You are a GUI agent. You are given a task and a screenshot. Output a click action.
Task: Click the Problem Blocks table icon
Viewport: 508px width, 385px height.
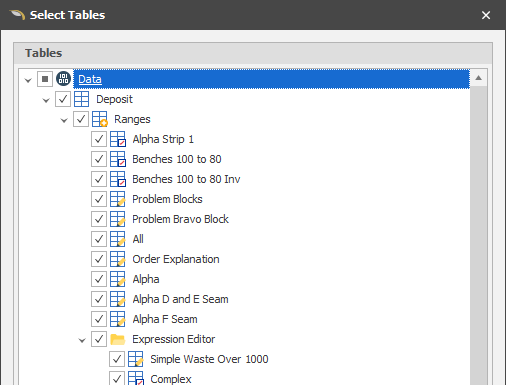click(x=118, y=199)
